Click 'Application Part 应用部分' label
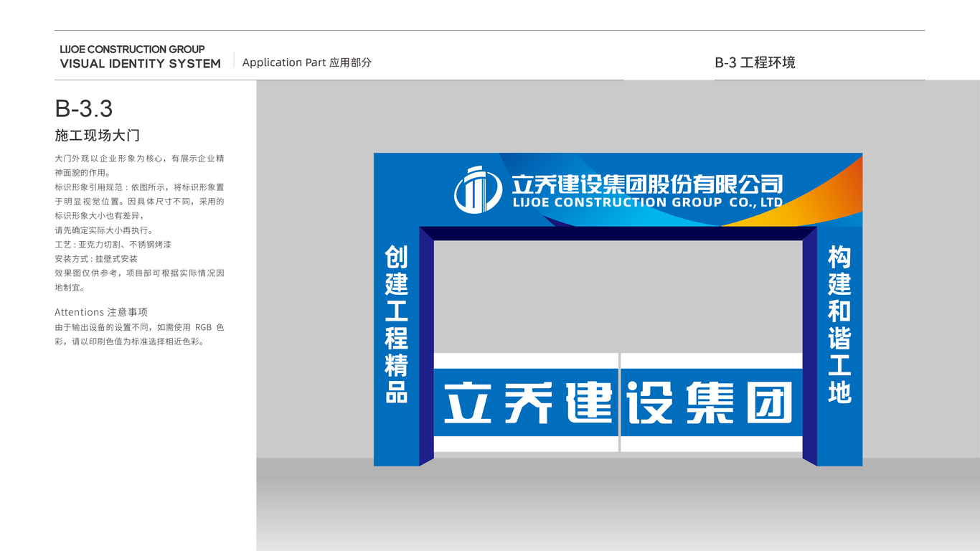Image resolution: width=980 pixels, height=551 pixels. [x=306, y=62]
